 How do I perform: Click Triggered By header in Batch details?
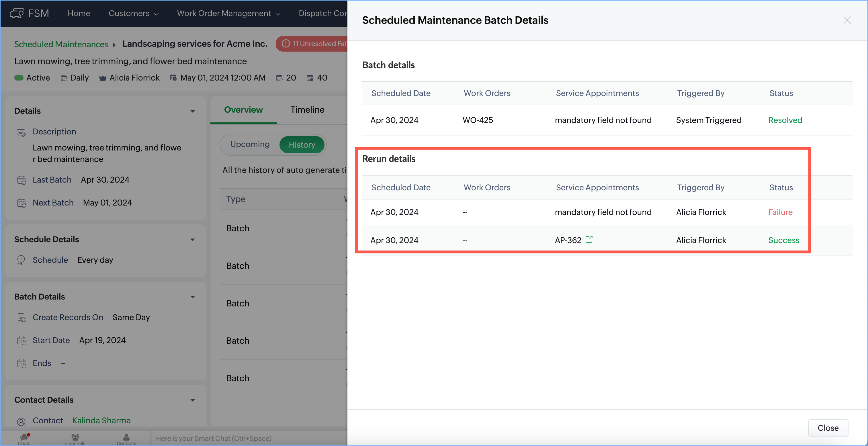pyautogui.click(x=701, y=93)
